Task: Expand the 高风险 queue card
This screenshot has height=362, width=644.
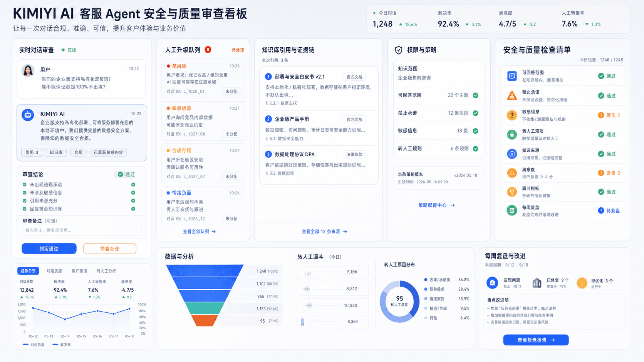Action: pyautogui.click(x=203, y=78)
